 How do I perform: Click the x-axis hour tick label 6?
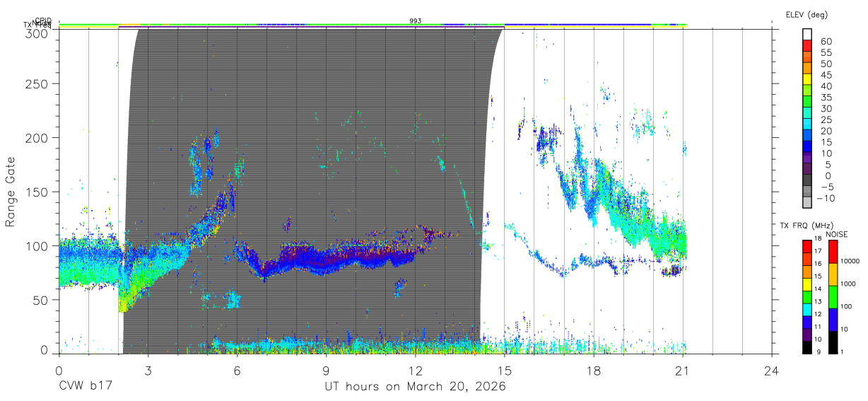pos(237,370)
